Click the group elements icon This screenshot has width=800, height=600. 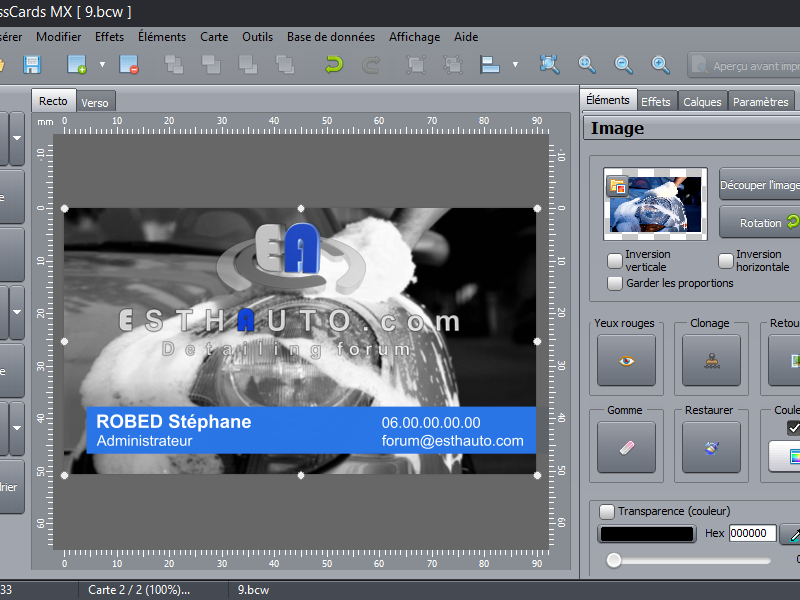coord(416,65)
